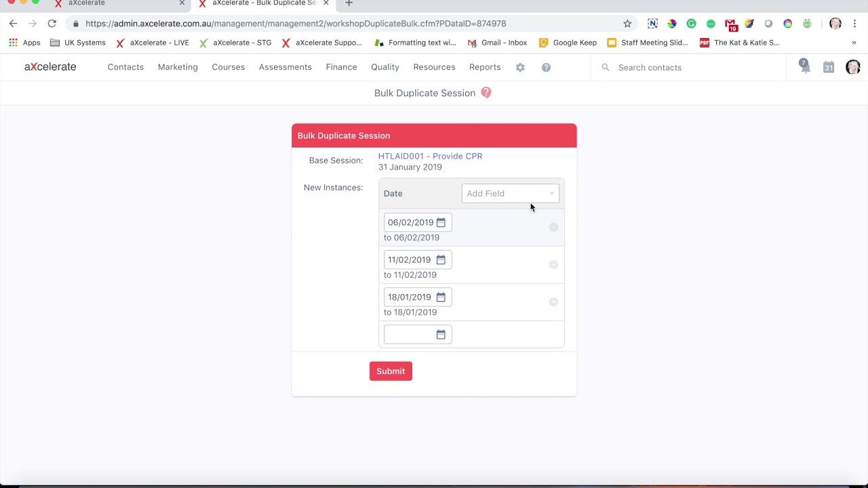Open the HTLAID001 - Provide CPR link
The image size is (868, 488).
430,156
